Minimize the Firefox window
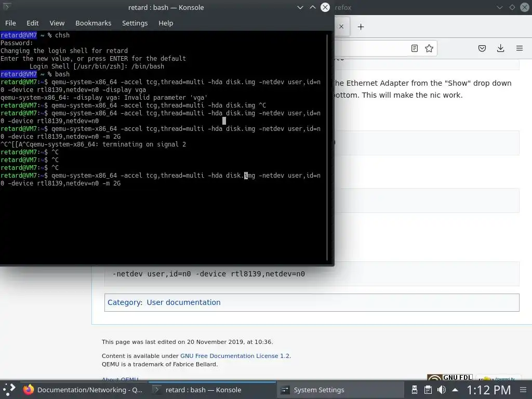The width and height of the screenshot is (532, 399). click(499, 7)
